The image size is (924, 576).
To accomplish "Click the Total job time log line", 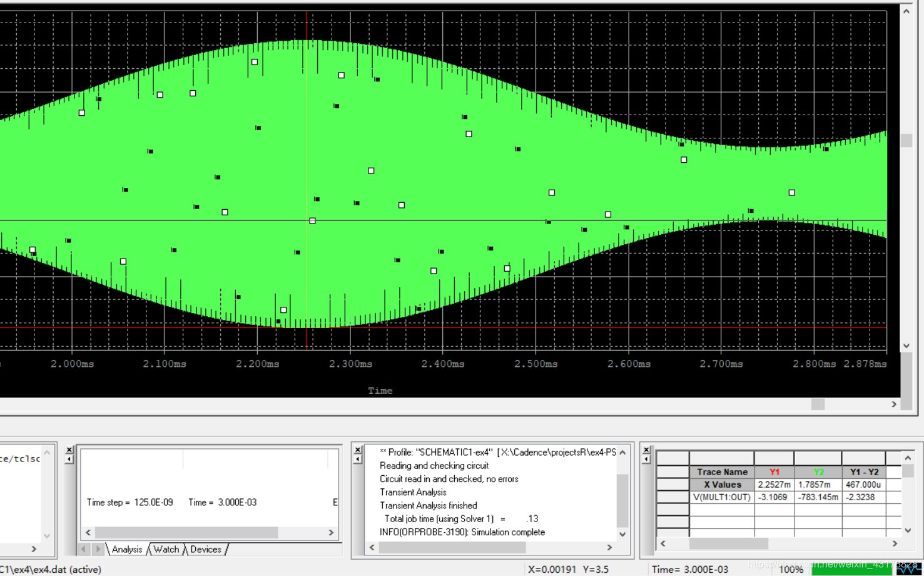I will click(461, 518).
